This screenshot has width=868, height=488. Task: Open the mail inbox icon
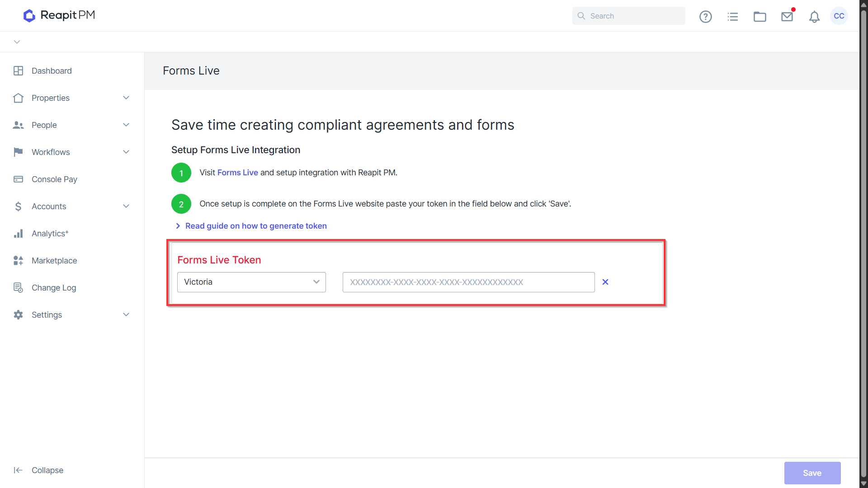pos(787,17)
